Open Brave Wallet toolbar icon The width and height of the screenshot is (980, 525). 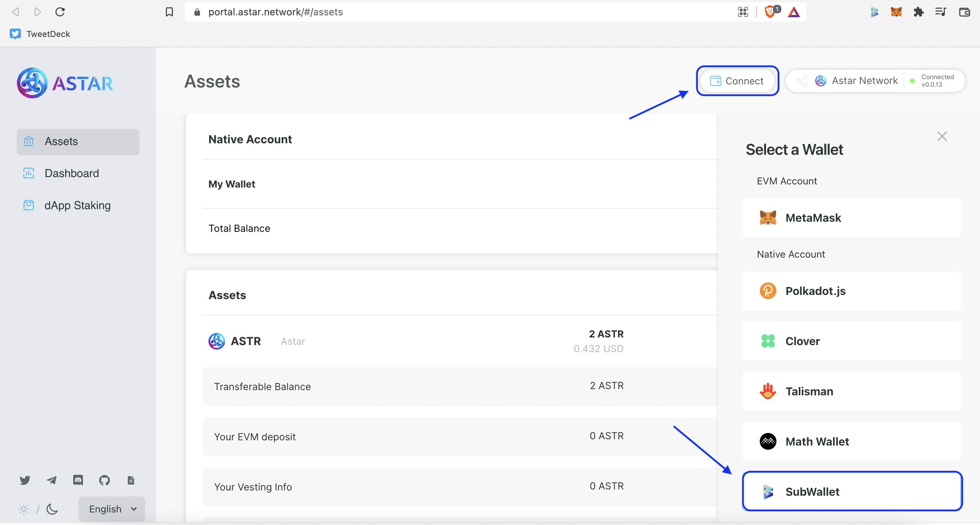pyautogui.click(x=964, y=12)
